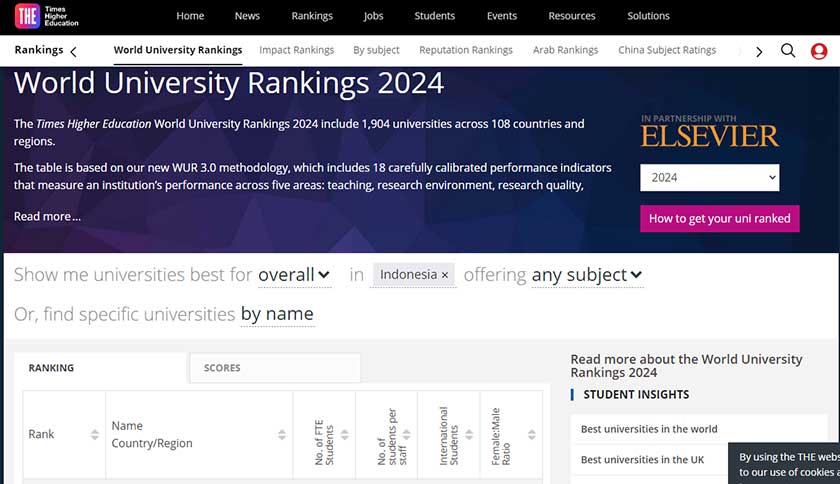The height and width of the screenshot is (484, 840).
Task: Open News in top navigation
Action: coord(247,16)
